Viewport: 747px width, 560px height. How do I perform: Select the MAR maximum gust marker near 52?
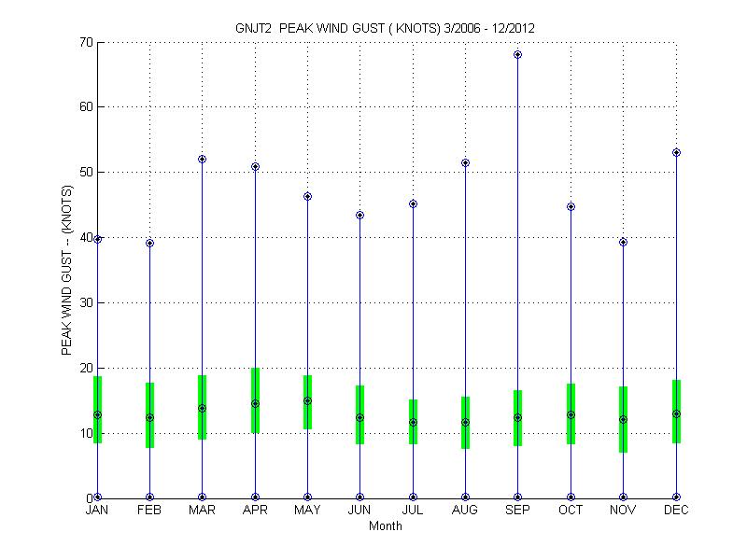point(202,159)
